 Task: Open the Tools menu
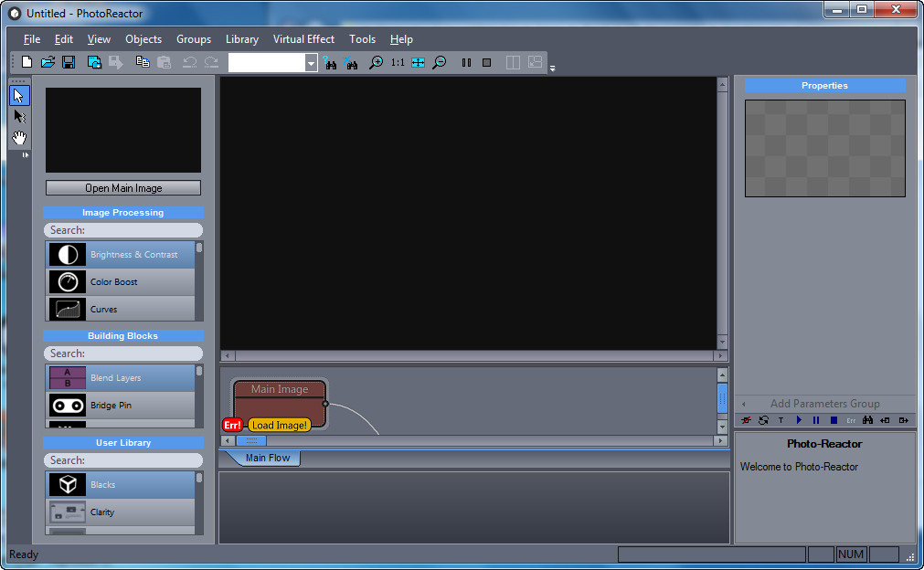point(363,39)
